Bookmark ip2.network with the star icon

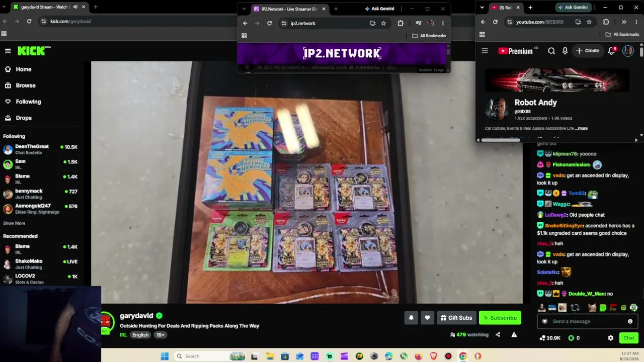pos(383,23)
